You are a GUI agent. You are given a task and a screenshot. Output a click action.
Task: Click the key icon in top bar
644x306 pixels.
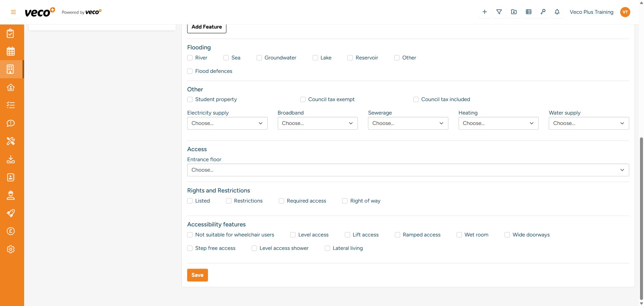[543, 12]
